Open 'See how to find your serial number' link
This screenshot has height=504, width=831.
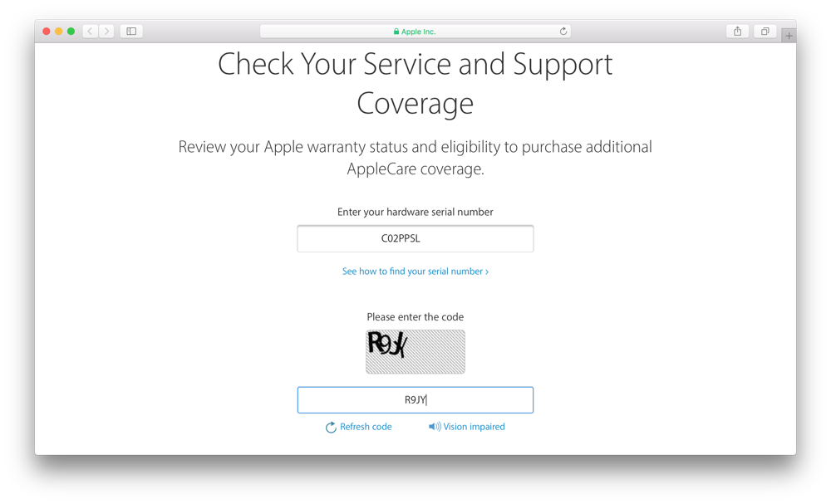click(415, 271)
